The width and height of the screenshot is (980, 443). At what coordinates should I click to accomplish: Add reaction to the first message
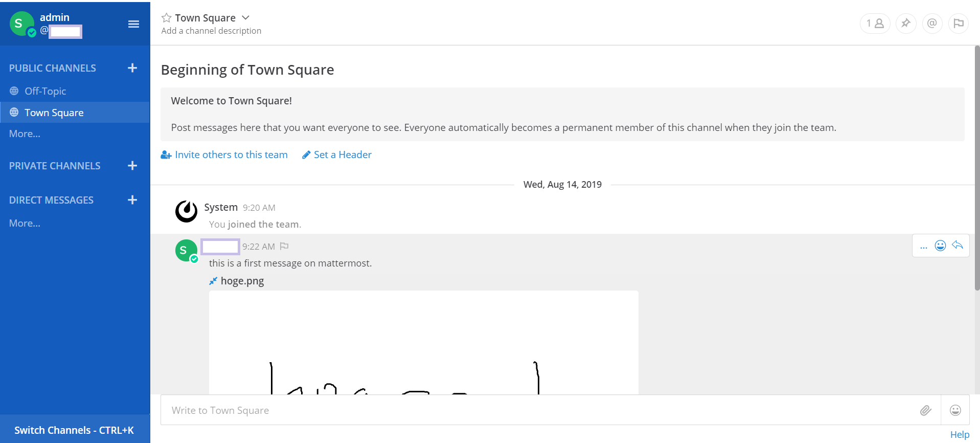[940, 246]
